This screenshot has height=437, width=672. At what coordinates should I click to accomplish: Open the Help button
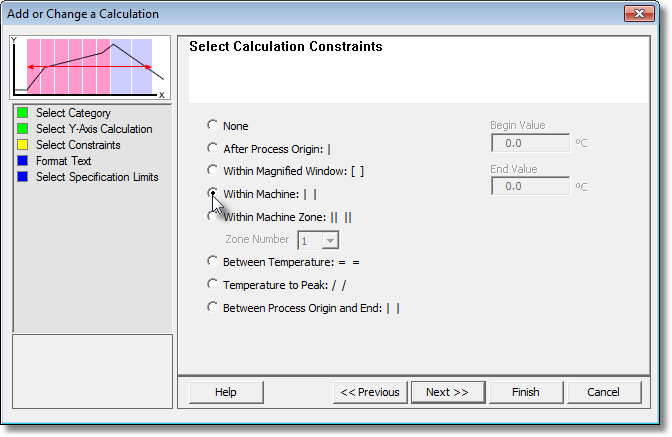coord(226,392)
